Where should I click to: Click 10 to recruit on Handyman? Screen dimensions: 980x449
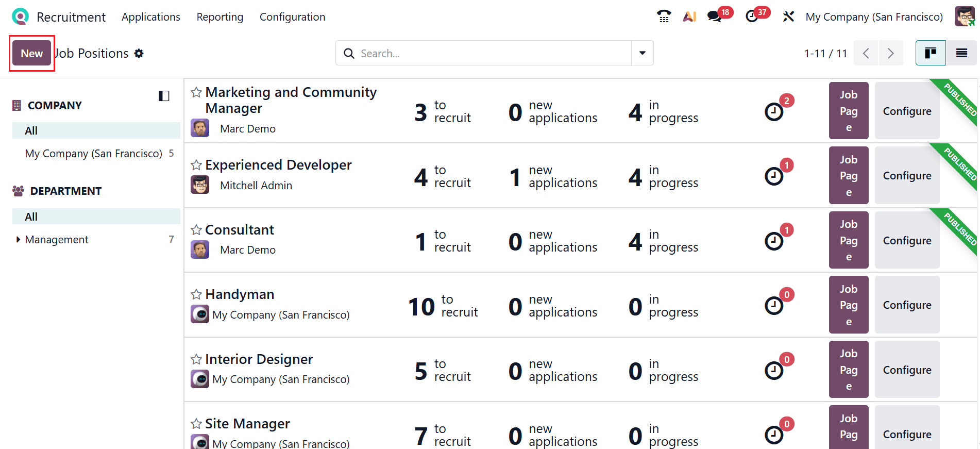(x=443, y=306)
